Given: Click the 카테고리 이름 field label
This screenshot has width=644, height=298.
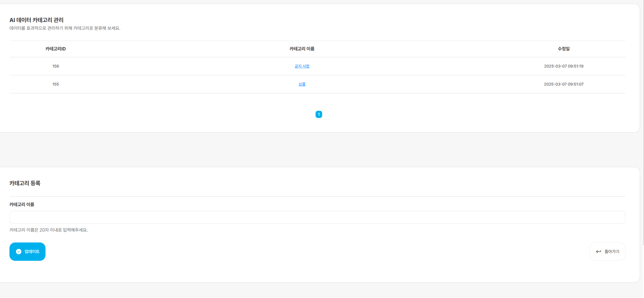Looking at the screenshot, I should (x=22, y=204).
